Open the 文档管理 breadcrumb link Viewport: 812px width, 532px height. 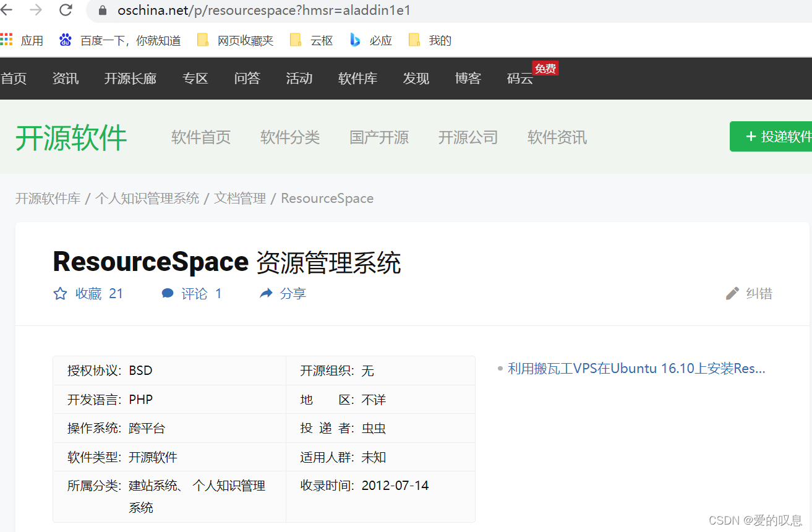point(240,199)
